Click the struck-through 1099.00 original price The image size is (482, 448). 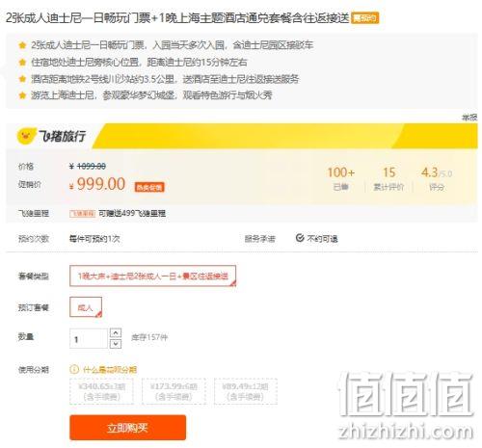point(92,166)
